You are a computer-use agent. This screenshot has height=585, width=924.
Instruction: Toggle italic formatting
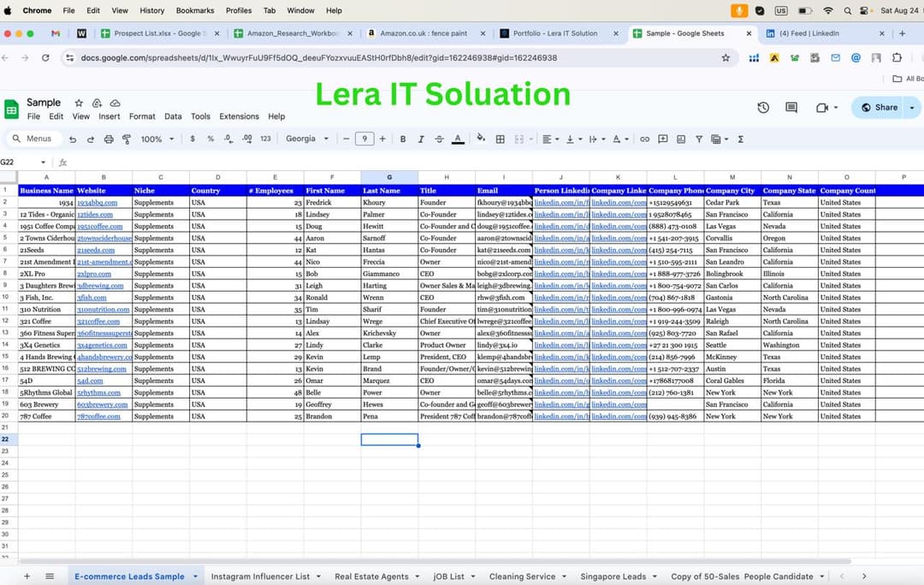pos(419,139)
